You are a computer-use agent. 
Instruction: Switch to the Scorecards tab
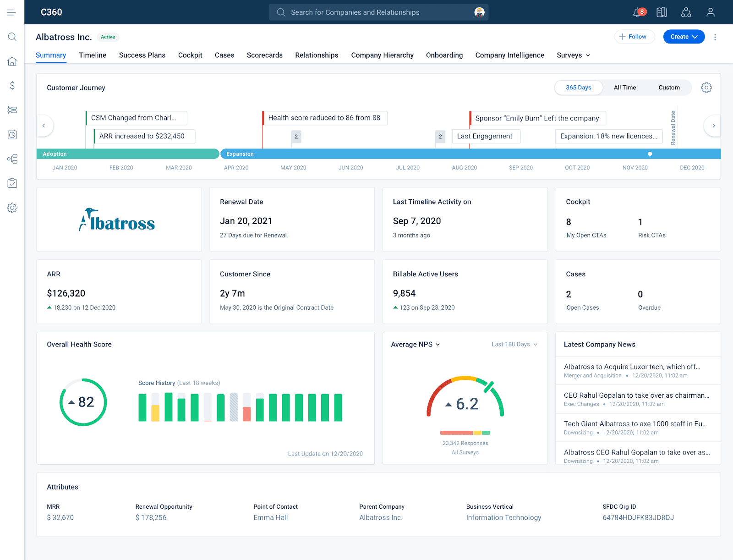click(x=264, y=55)
